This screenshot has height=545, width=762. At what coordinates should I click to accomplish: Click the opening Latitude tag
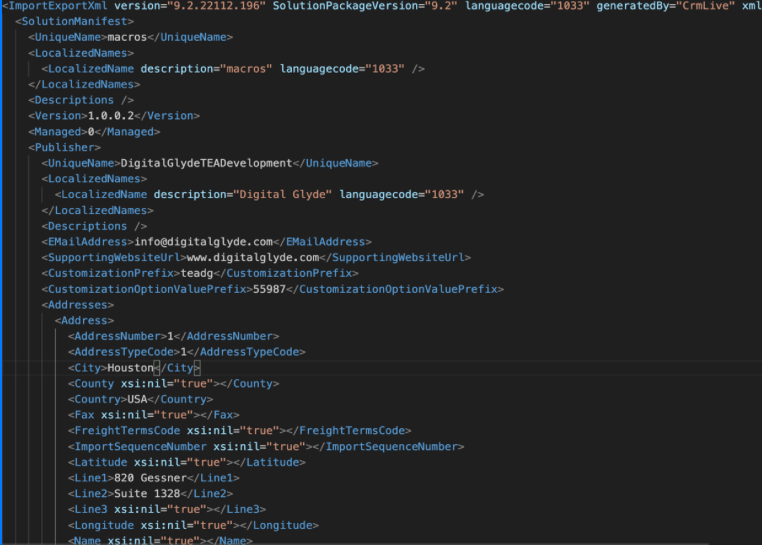point(97,462)
